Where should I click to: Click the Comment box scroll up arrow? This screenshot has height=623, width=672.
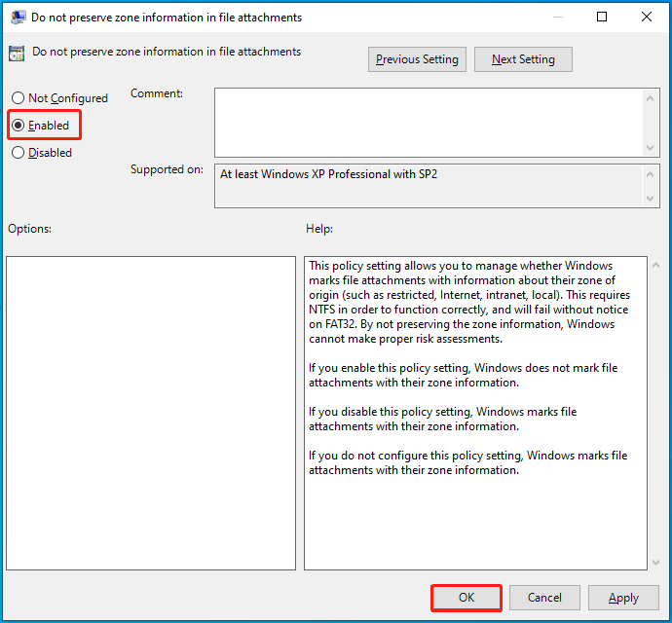(651, 98)
